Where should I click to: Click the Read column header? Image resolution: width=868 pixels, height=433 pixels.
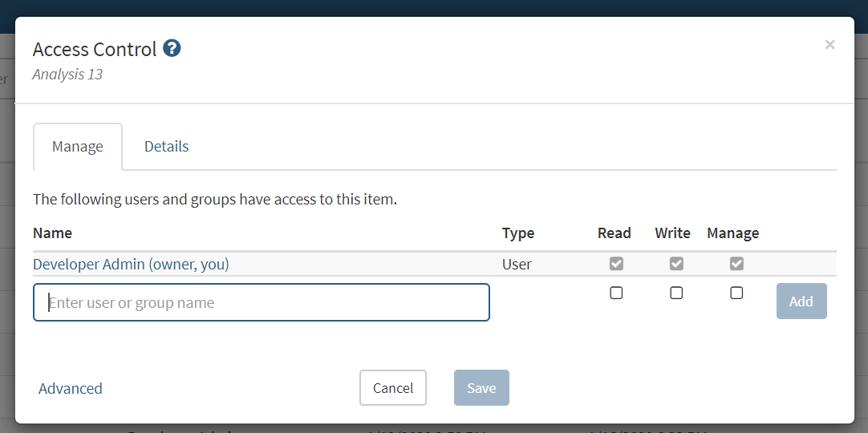[x=614, y=233]
